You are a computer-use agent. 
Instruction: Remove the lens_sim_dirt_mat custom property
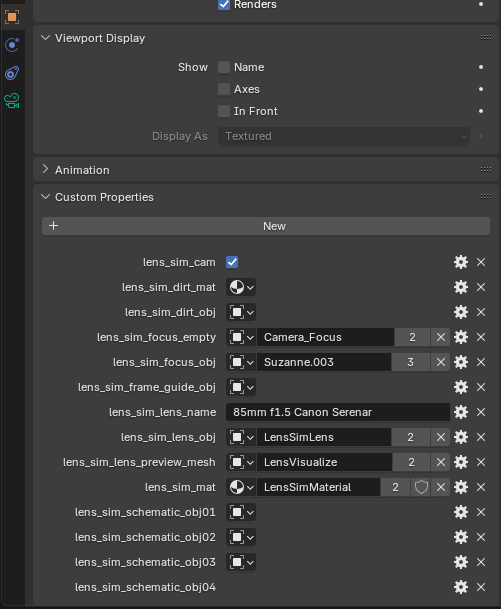(481, 287)
